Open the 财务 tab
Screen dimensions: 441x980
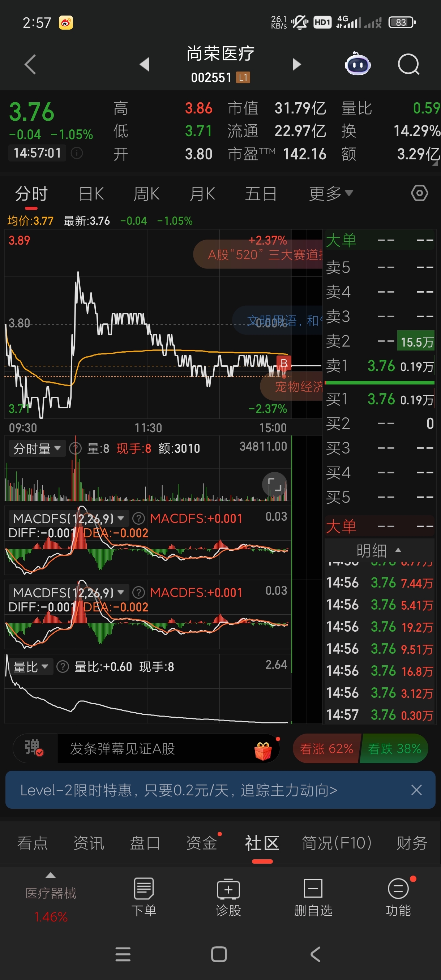(412, 843)
